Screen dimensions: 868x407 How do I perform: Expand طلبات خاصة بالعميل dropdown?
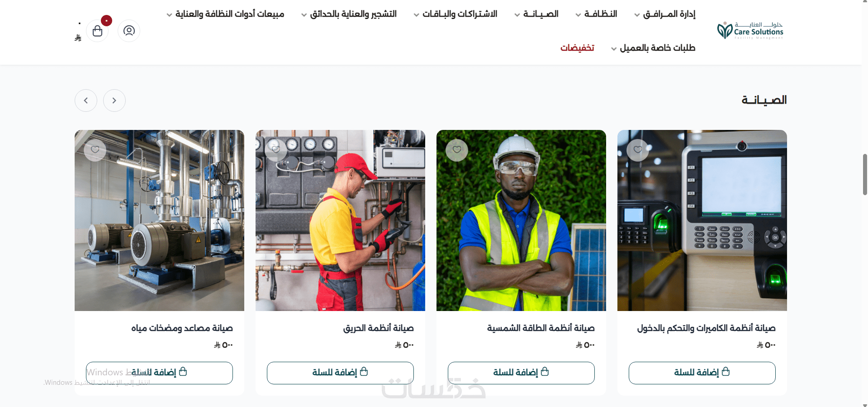tap(653, 48)
